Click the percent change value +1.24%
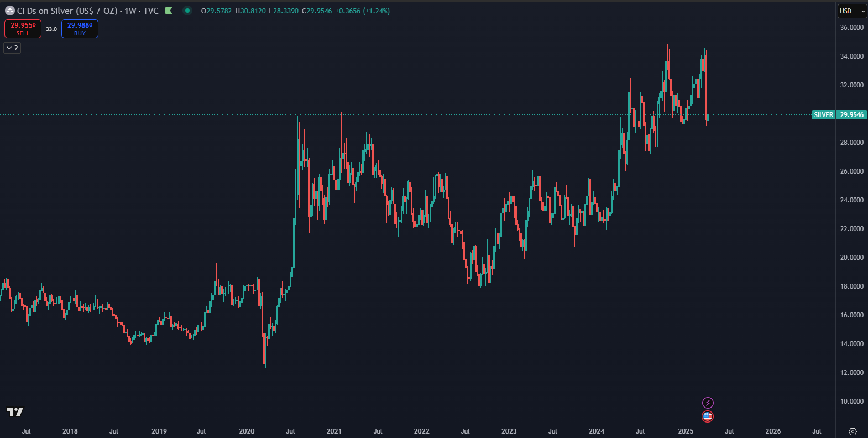This screenshot has width=868, height=438. (x=377, y=11)
